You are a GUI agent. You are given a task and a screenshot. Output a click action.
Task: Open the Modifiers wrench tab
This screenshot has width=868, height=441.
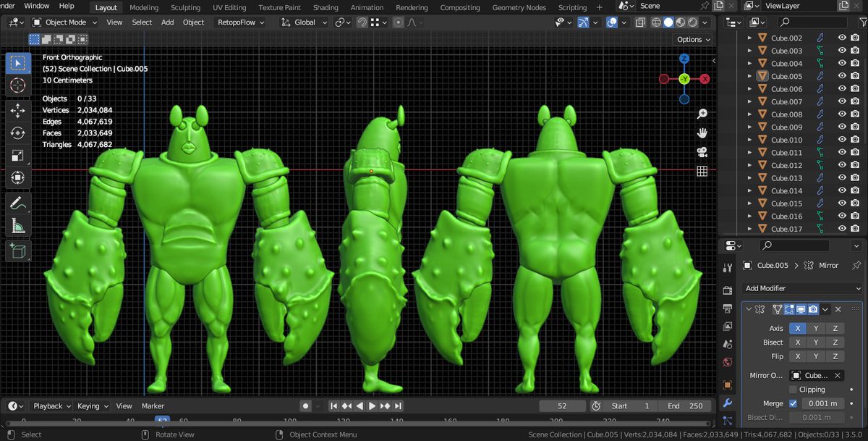click(x=728, y=403)
